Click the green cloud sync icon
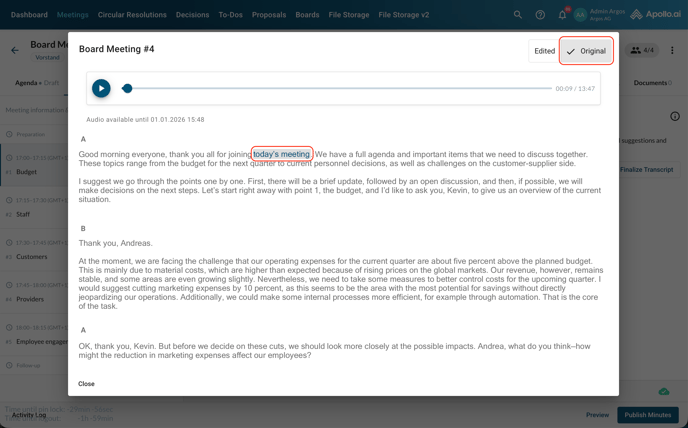The width and height of the screenshot is (688, 428). pos(663,391)
